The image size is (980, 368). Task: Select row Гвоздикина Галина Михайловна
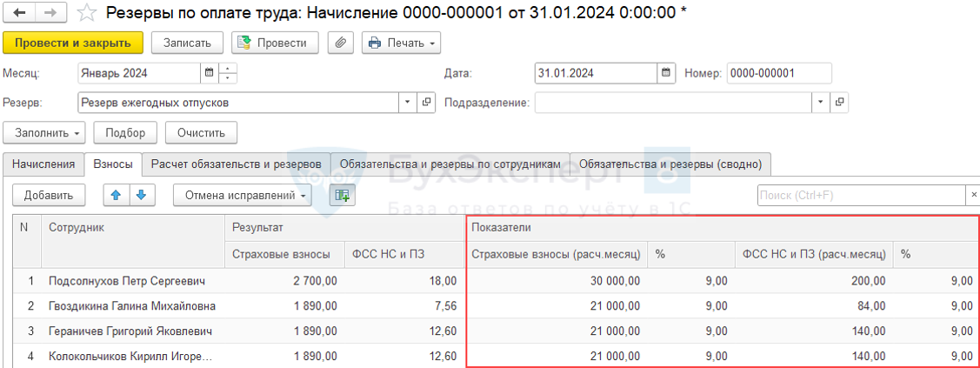tap(497, 306)
